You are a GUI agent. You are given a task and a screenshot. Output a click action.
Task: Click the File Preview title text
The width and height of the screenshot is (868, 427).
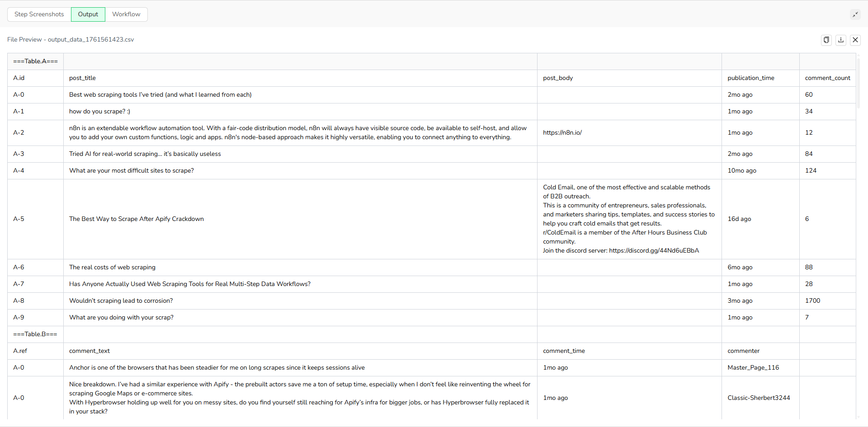[x=70, y=39]
